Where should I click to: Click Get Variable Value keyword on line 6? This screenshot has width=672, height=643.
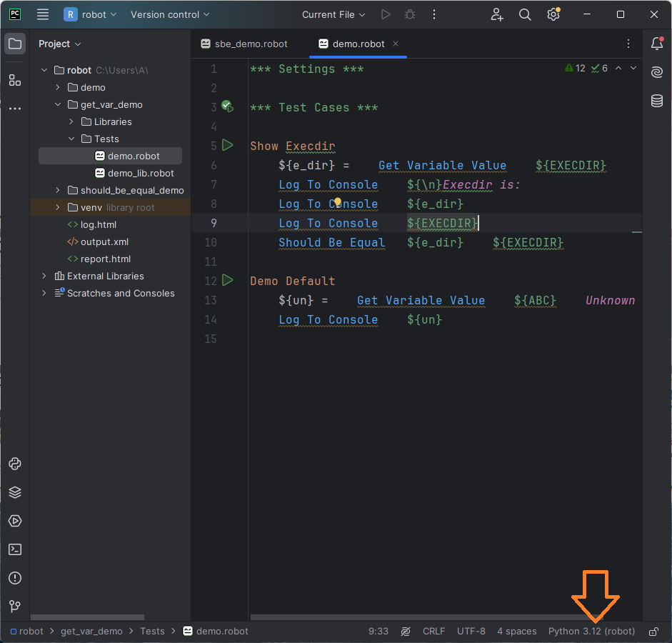click(442, 166)
